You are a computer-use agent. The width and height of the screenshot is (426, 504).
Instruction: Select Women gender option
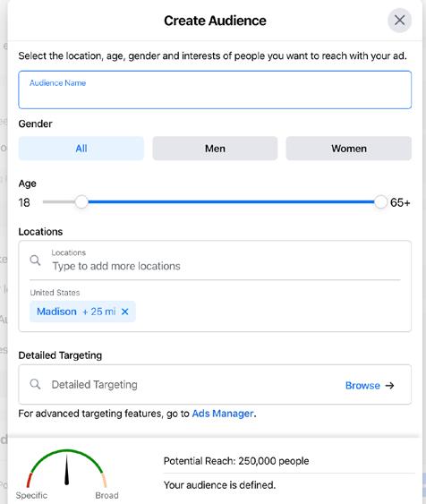[x=348, y=149]
